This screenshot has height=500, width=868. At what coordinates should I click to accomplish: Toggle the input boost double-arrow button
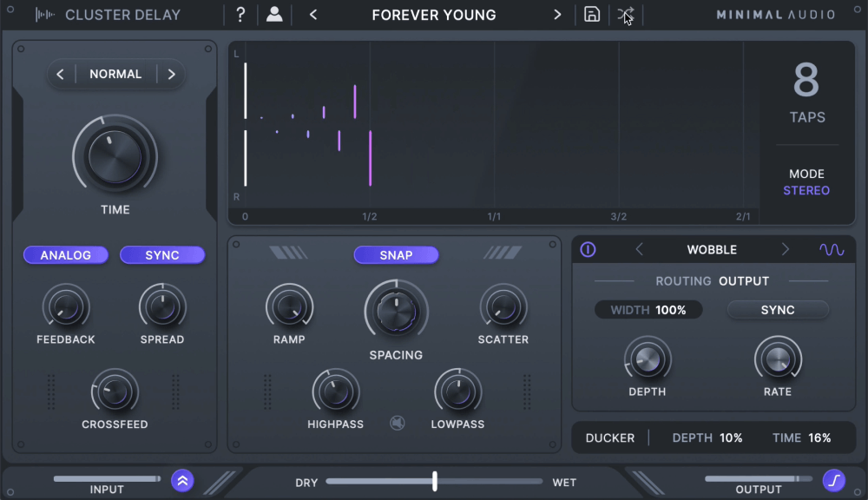(182, 481)
